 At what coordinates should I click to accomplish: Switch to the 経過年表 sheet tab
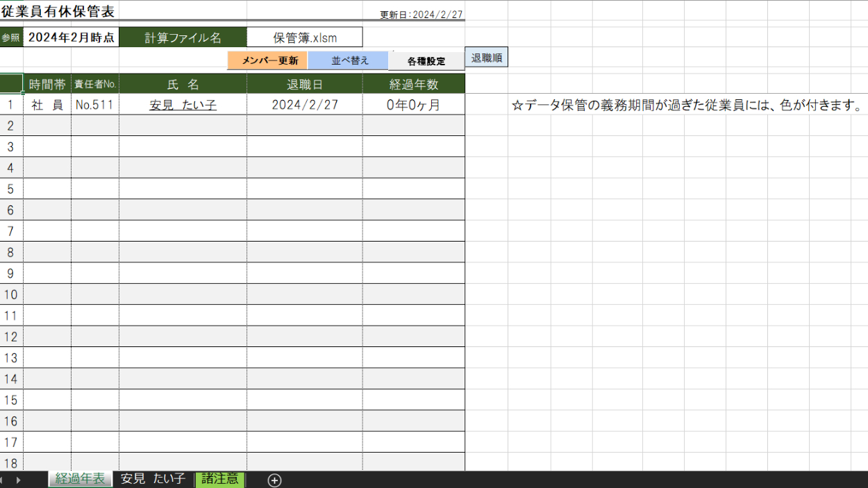coord(80,479)
